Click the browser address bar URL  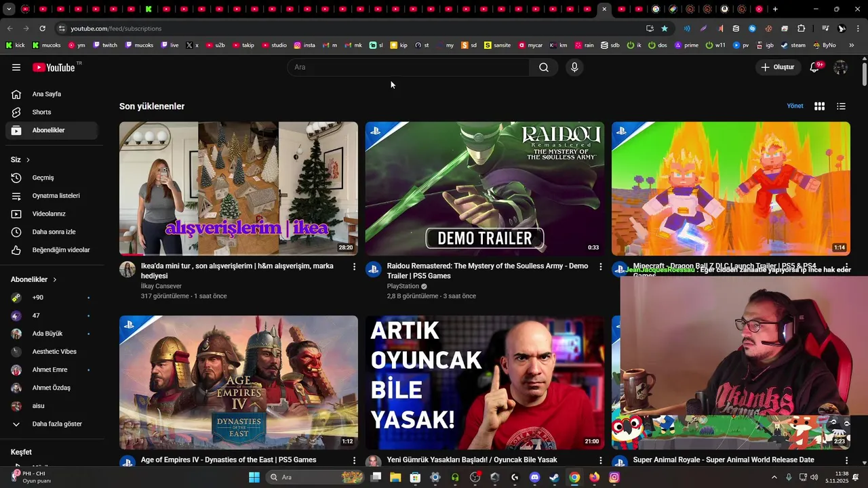coord(116,28)
